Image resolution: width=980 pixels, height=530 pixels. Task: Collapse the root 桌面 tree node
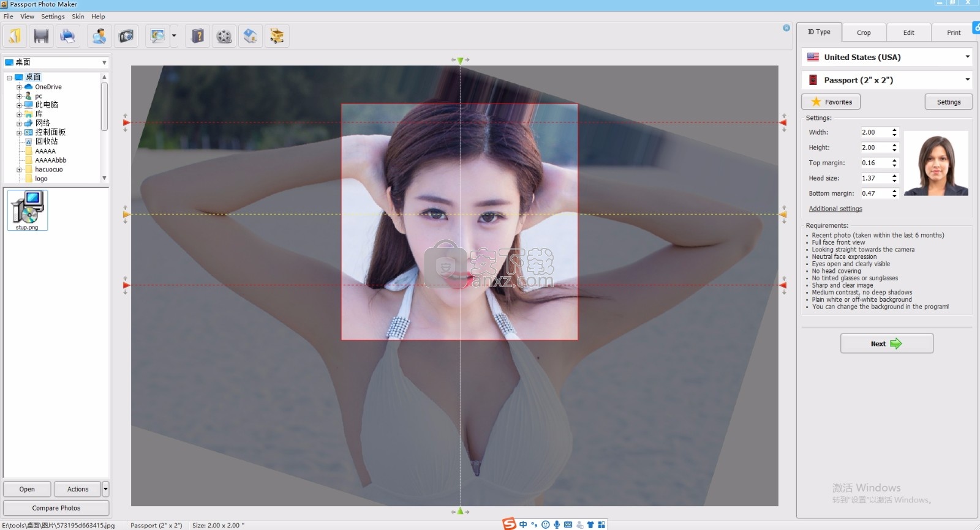pyautogui.click(x=9, y=78)
